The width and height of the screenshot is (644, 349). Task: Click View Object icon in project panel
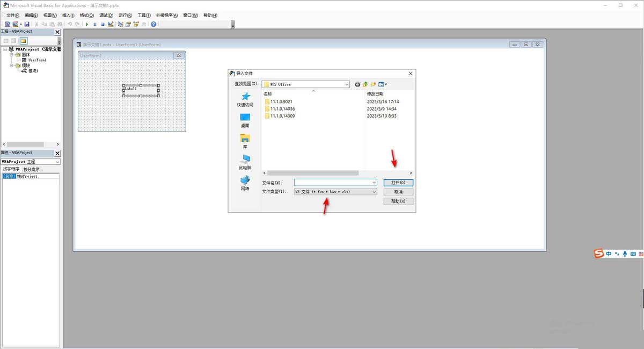coord(13,41)
